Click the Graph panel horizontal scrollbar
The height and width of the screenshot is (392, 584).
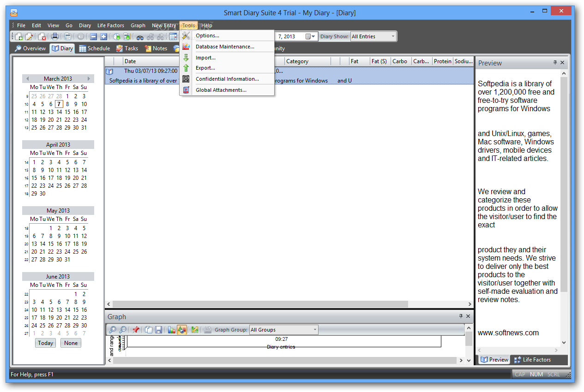(x=286, y=360)
